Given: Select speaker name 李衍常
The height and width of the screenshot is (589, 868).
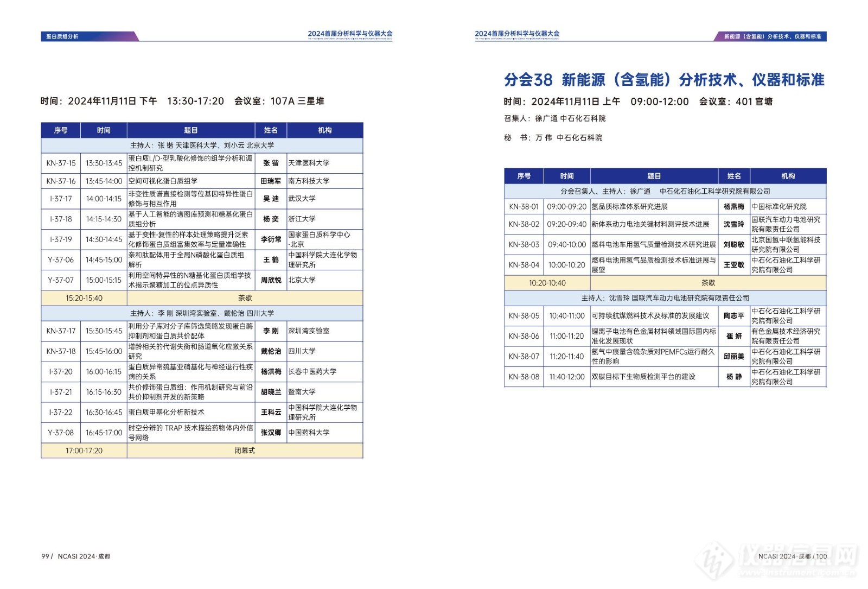Looking at the screenshot, I should pos(271,239).
